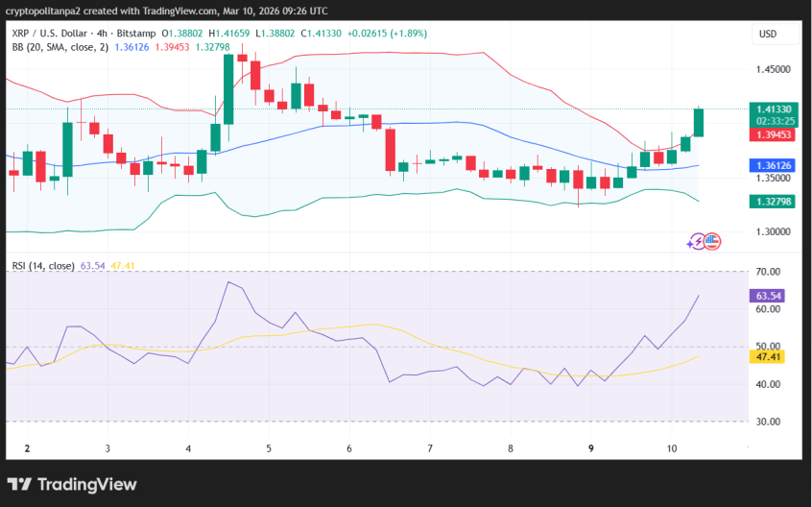Click the 1.45000 price axis level
This screenshot has height=507, width=812.
[773, 70]
